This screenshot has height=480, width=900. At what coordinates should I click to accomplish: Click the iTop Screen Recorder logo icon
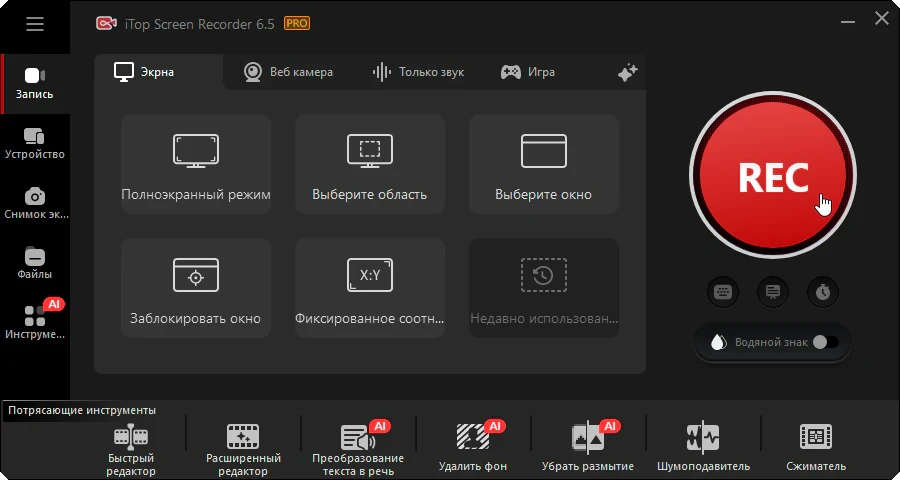(x=107, y=24)
